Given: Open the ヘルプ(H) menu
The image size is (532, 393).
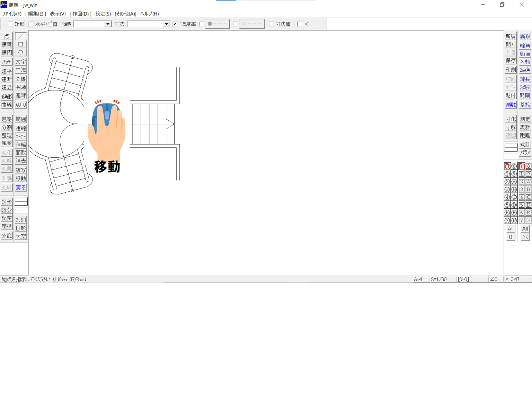Looking at the screenshot, I should click(x=149, y=14).
